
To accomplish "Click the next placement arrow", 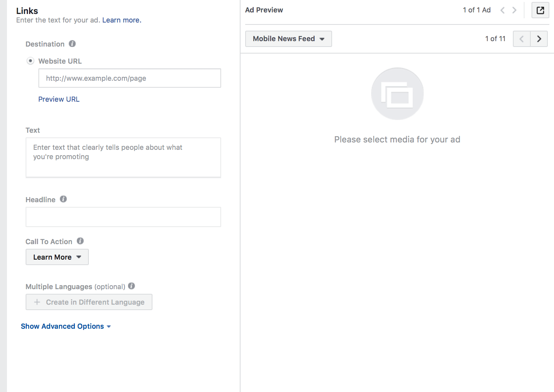I will click(x=539, y=39).
